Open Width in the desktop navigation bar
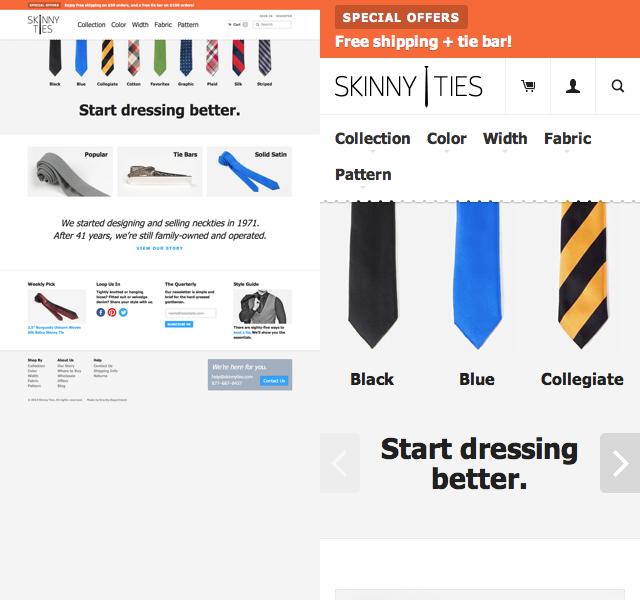 (x=140, y=25)
